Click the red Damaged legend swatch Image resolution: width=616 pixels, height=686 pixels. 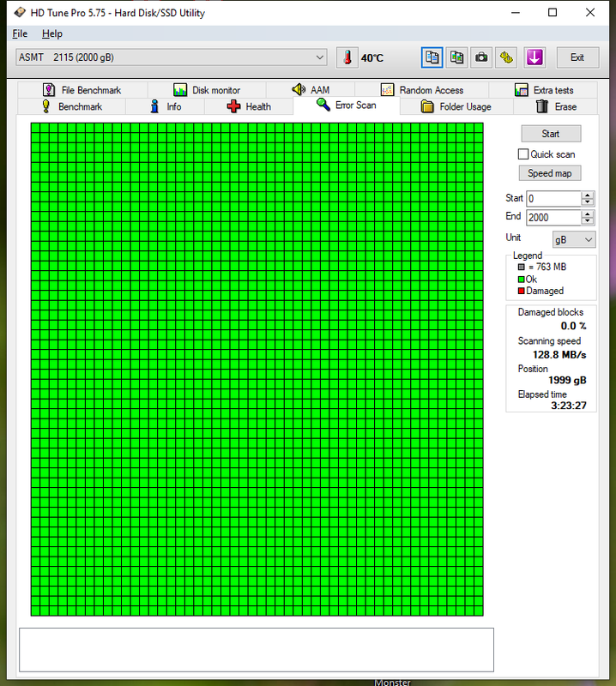(521, 291)
